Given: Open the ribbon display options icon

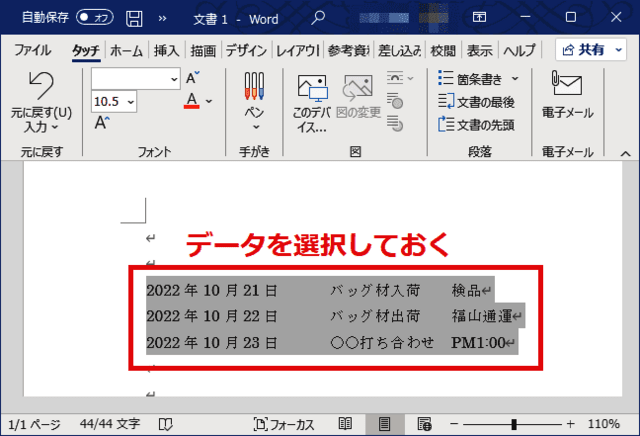Looking at the screenshot, I should pyautogui.click(x=478, y=17).
